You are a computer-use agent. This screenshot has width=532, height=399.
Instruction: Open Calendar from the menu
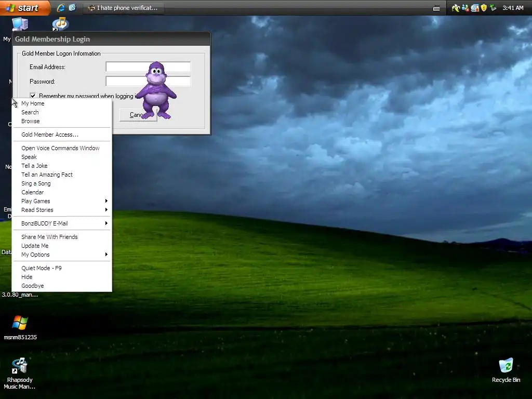click(x=62, y=192)
